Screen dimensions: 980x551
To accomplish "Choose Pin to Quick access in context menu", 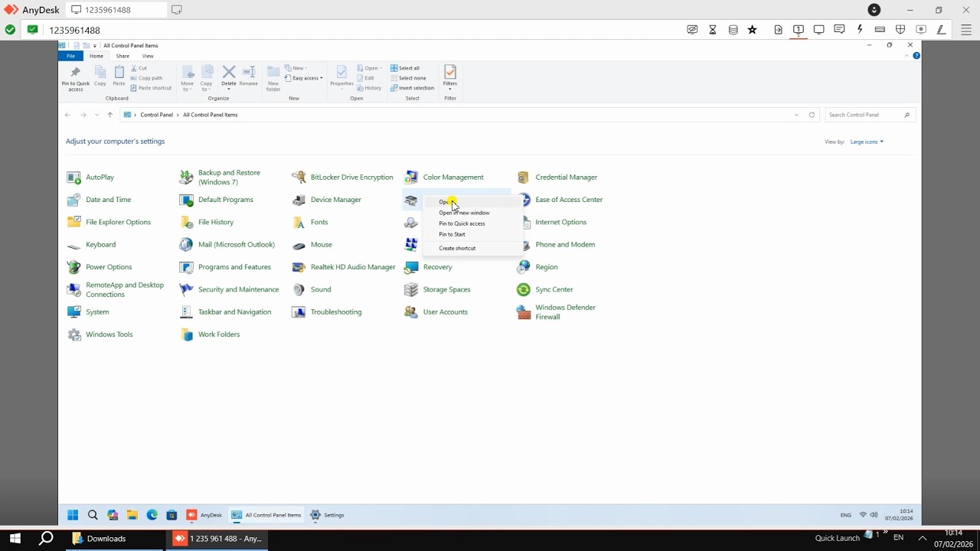I will pyautogui.click(x=472, y=223).
